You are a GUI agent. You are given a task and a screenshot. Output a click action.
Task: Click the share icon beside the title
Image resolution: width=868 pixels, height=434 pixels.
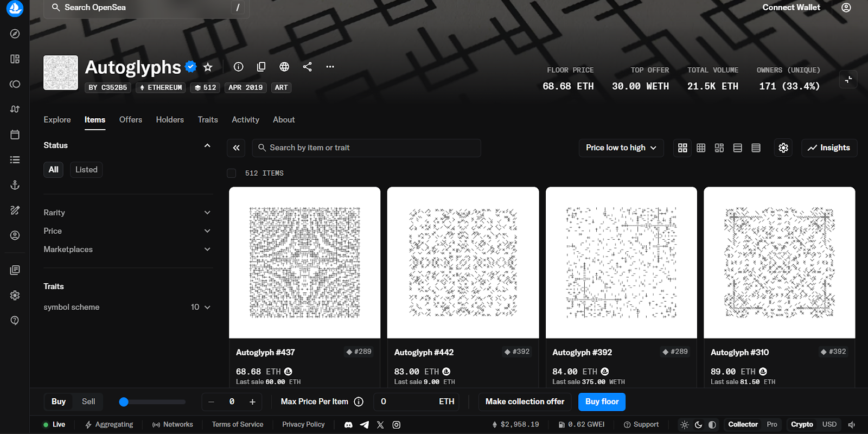(307, 67)
